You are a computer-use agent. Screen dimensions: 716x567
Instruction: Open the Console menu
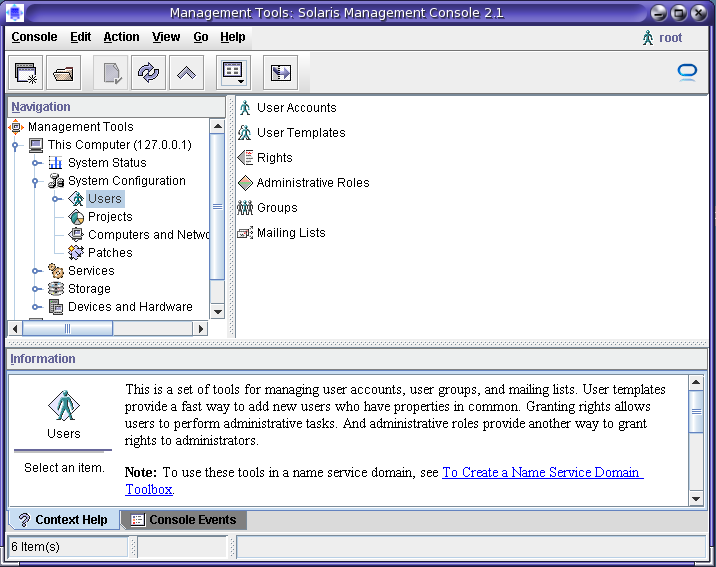click(x=34, y=37)
